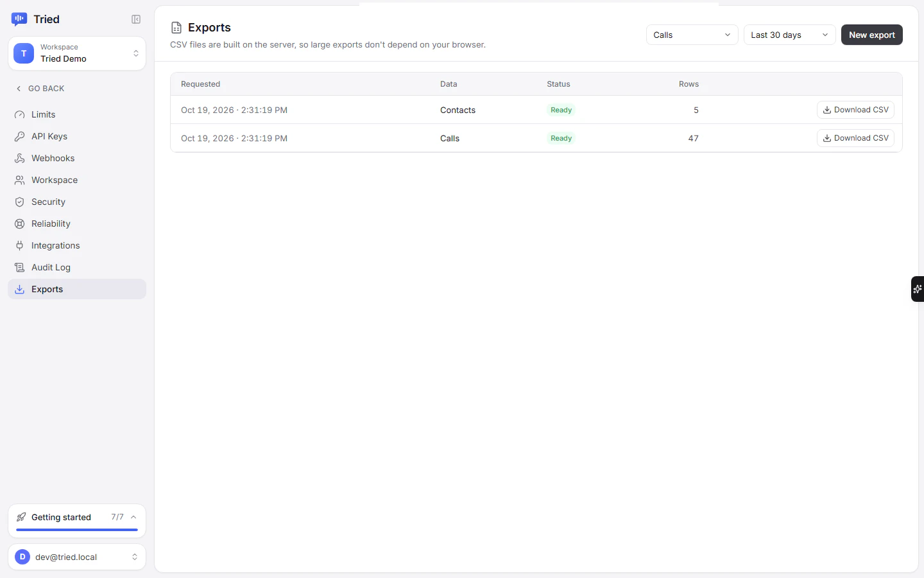
Task: Click the row count 47
Action: click(693, 138)
